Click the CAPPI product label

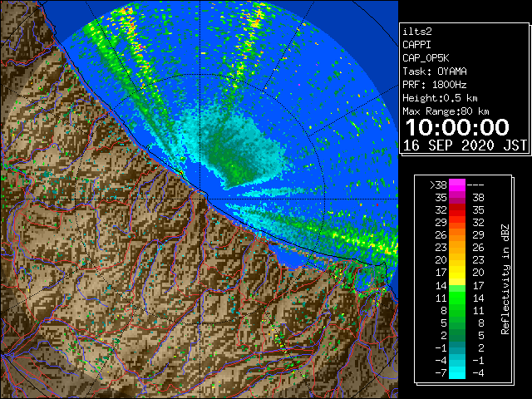click(416, 45)
